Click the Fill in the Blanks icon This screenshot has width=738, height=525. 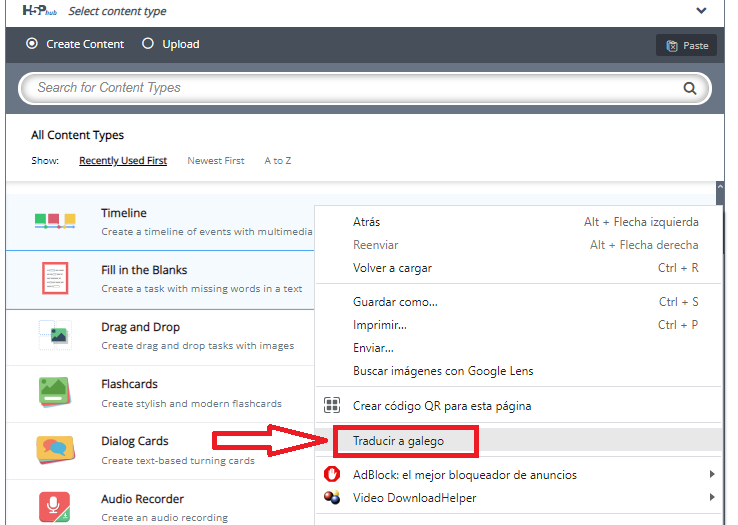click(55, 278)
